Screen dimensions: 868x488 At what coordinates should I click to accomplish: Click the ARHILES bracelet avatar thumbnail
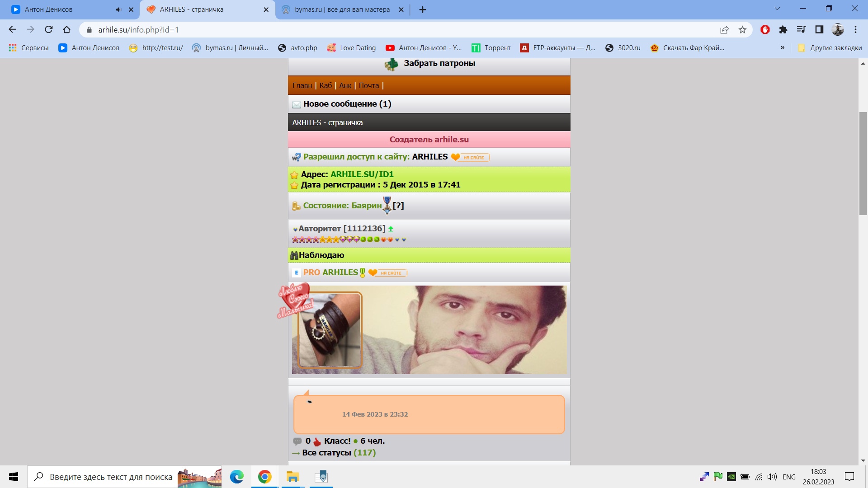coord(330,330)
